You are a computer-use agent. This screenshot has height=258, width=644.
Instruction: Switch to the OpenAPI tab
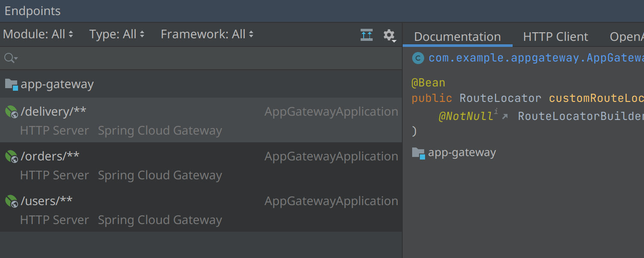(x=627, y=37)
